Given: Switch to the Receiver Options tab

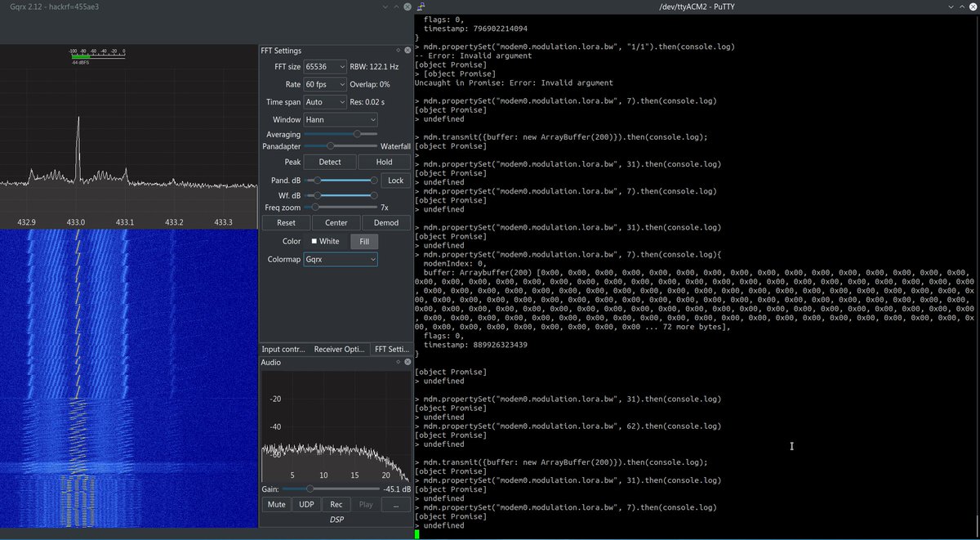Looking at the screenshot, I should coord(339,349).
